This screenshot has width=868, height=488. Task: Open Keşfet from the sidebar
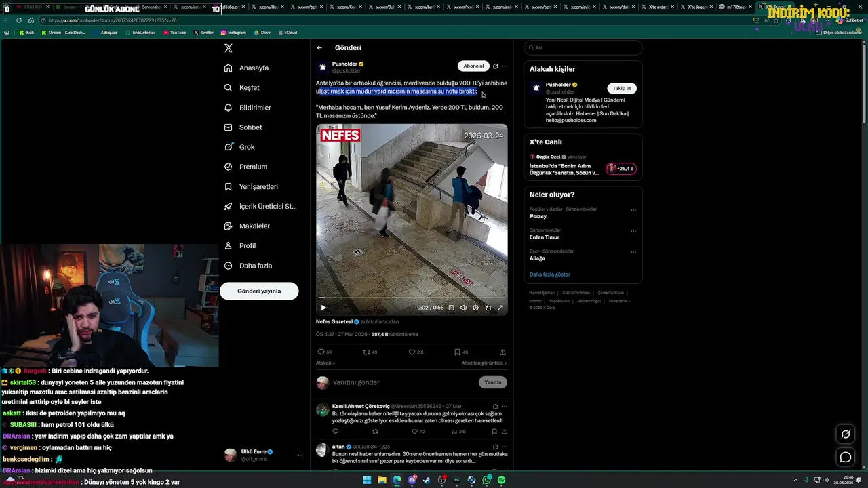pos(242,87)
